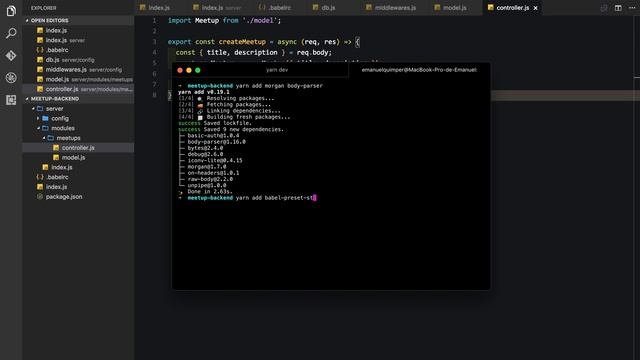Click line 1 import Meetup statement
The image size is (640, 360).
[x=224, y=20]
